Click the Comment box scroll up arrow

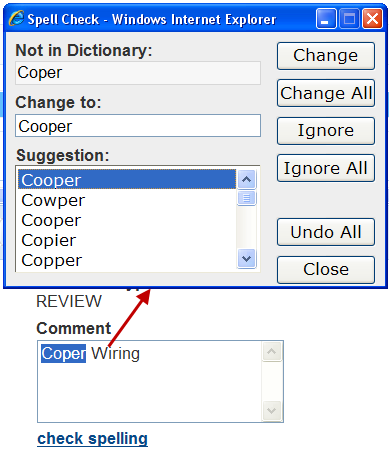[x=271, y=351]
